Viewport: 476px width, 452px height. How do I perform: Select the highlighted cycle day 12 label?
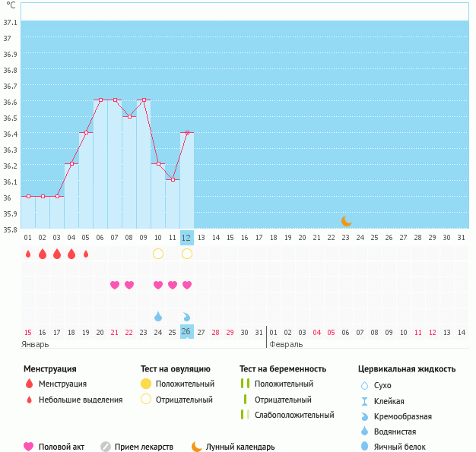187,238
